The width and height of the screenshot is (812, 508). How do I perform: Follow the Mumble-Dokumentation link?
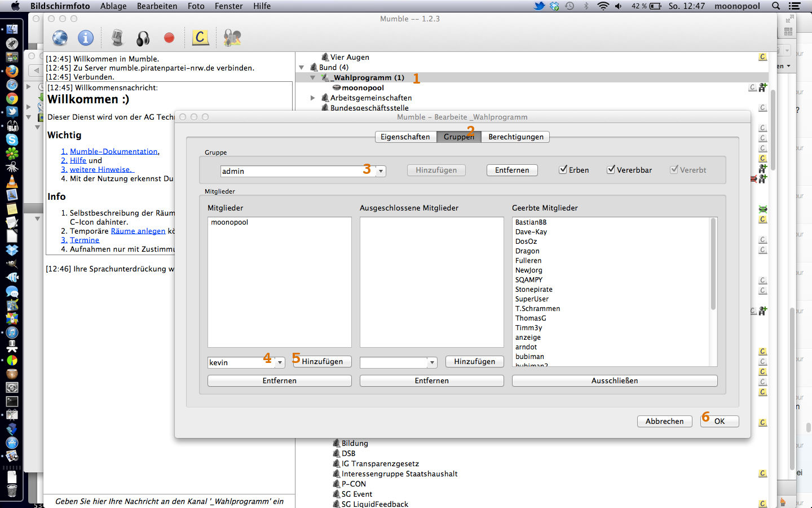pos(113,151)
